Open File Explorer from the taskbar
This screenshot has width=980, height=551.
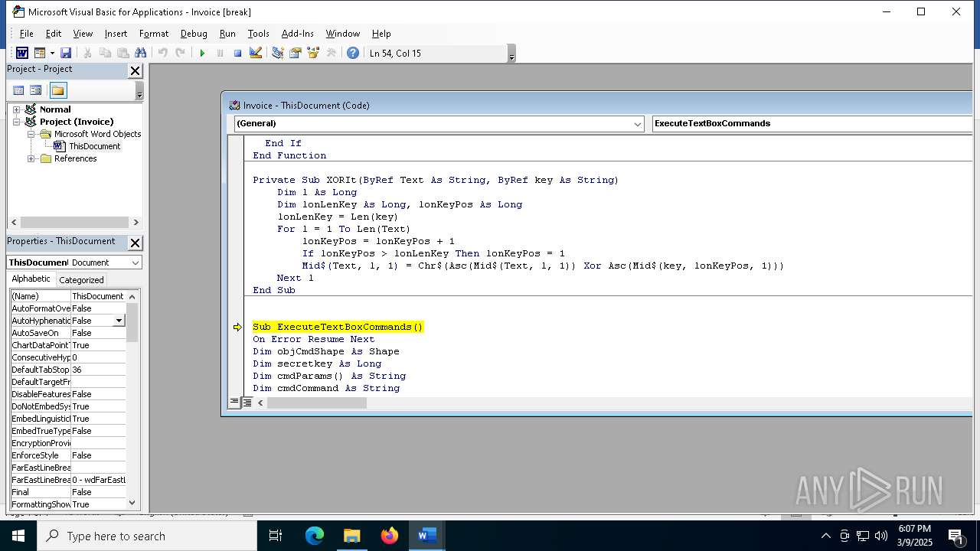coord(351,536)
